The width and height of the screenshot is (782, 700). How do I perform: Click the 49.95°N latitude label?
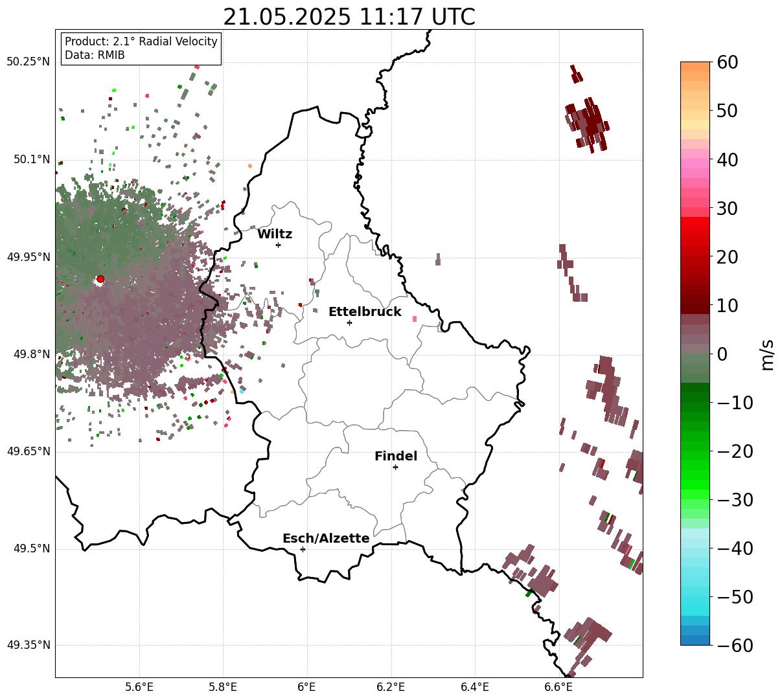(x=28, y=257)
